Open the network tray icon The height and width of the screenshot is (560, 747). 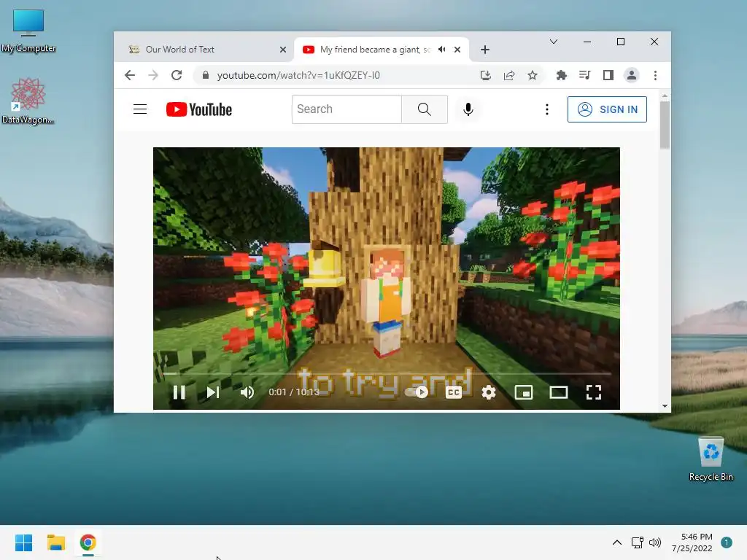(637, 542)
